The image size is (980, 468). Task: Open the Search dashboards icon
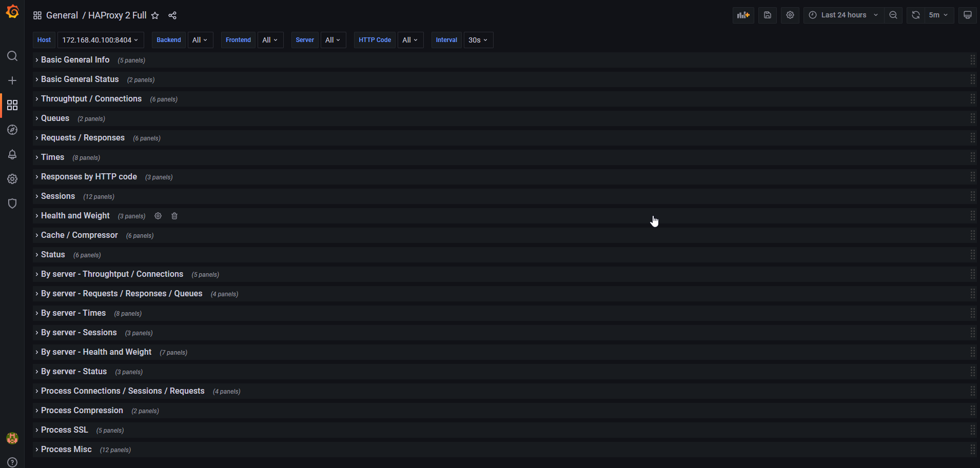coord(12,56)
